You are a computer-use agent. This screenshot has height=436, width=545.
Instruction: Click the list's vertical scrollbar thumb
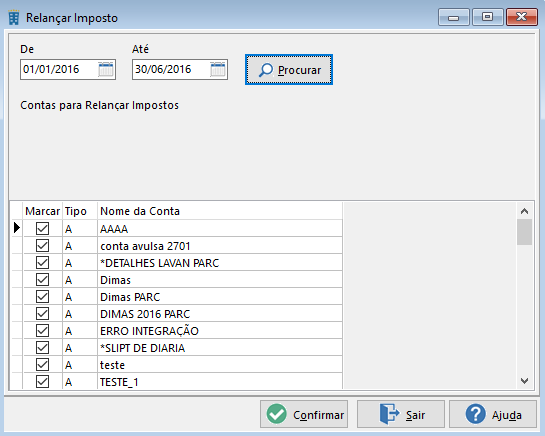point(524,232)
